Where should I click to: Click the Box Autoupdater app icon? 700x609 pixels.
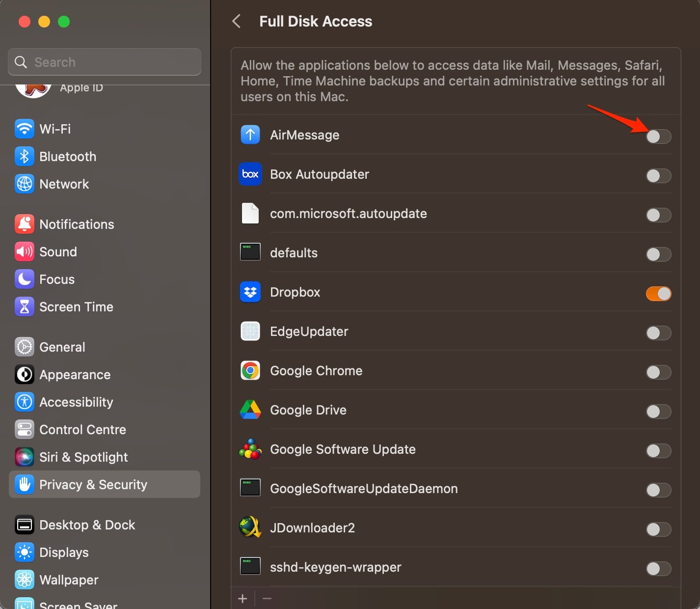click(250, 174)
